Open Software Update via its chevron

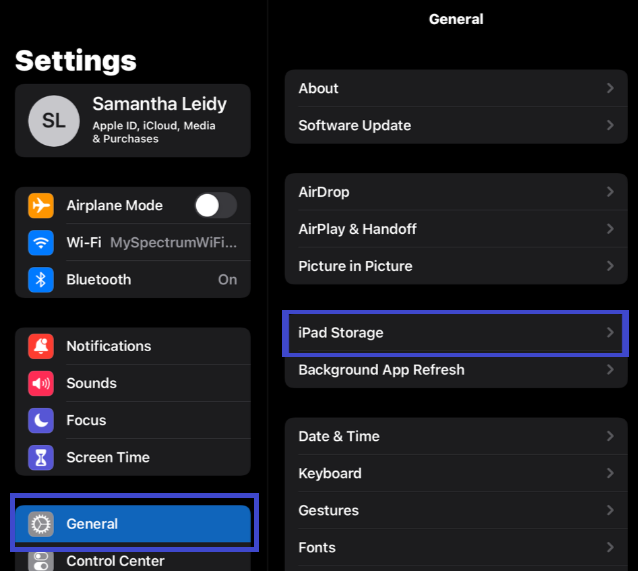pos(610,125)
